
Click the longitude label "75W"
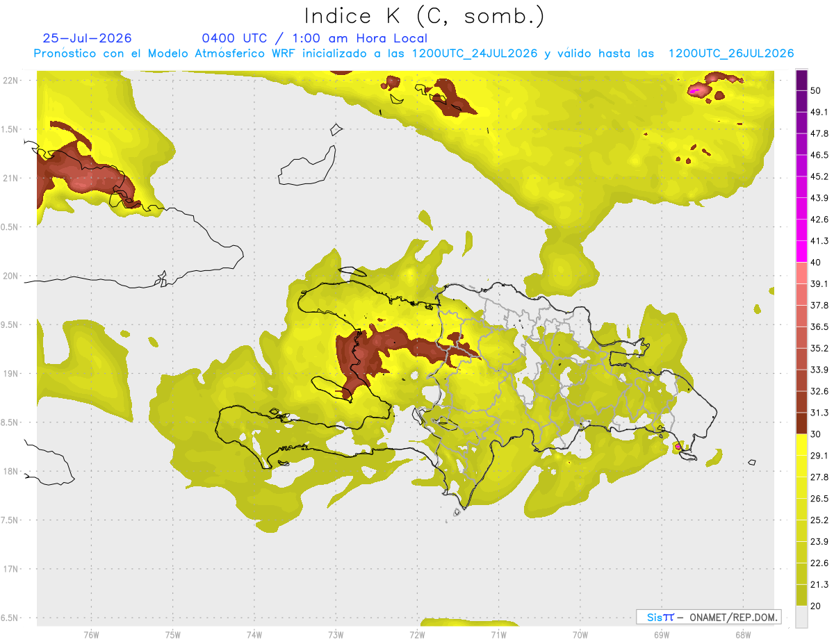click(x=172, y=635)
